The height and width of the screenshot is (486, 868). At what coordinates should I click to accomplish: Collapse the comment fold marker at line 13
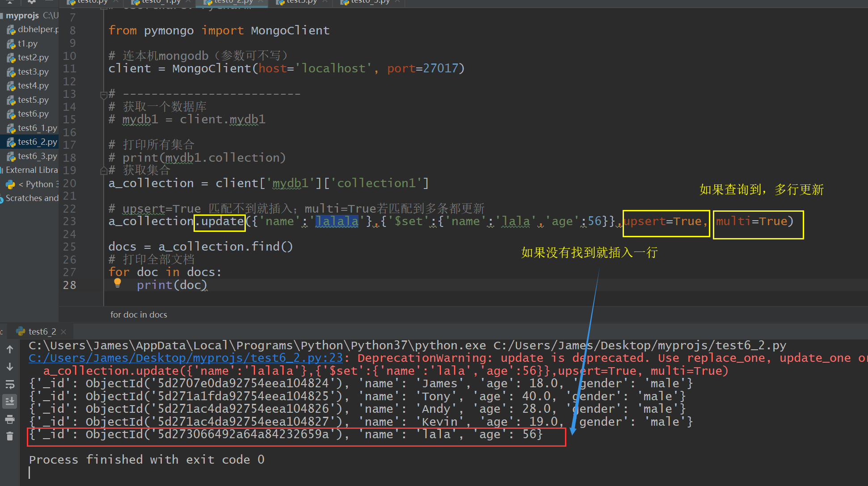[104, 95]
